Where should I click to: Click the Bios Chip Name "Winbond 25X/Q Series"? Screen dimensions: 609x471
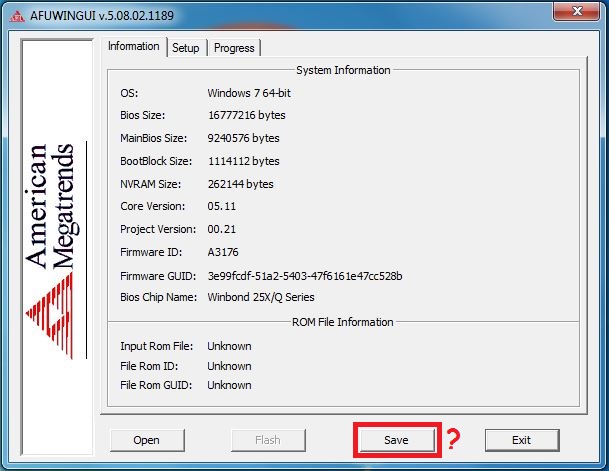pyautogui.click(x=261, y=297)
